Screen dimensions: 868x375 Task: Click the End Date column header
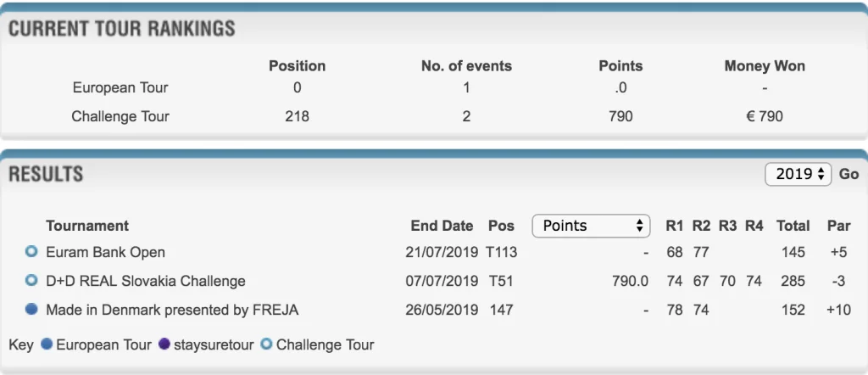tap(442, 226)
